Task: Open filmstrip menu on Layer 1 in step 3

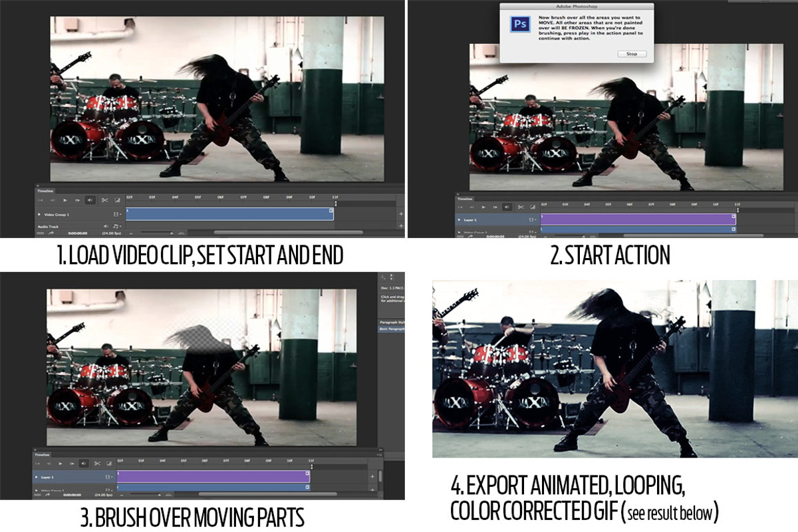Action: tap(109, 477)
